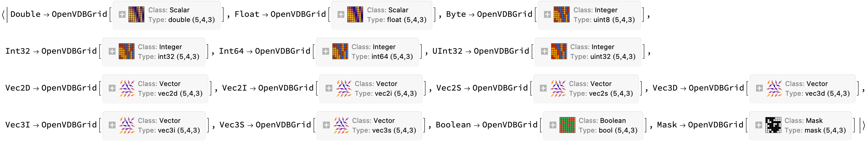Select the vec2i vector arrows icon
The image size is (868, 141).
(x=344, y=88)
